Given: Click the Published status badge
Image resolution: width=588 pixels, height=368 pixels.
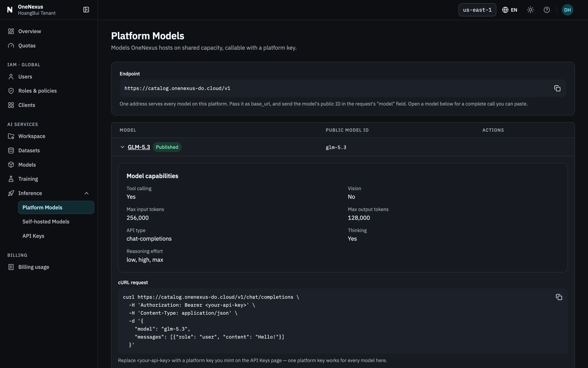Looking at the screenshot, I should click(x=167, y=147).
